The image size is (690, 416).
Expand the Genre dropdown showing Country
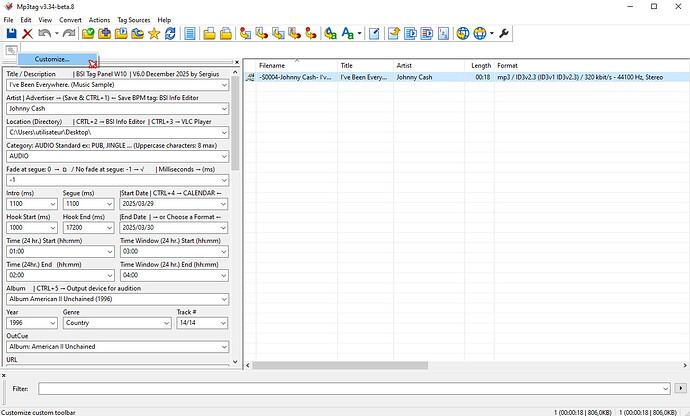(166, 323)
